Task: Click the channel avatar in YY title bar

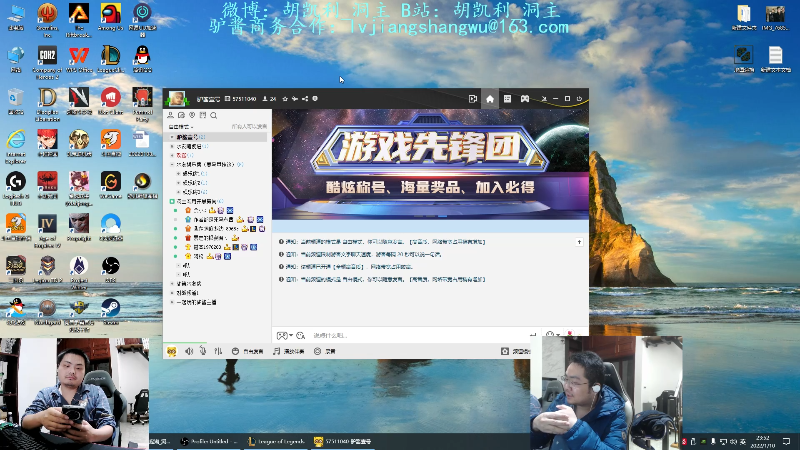Action: point(177,98)
